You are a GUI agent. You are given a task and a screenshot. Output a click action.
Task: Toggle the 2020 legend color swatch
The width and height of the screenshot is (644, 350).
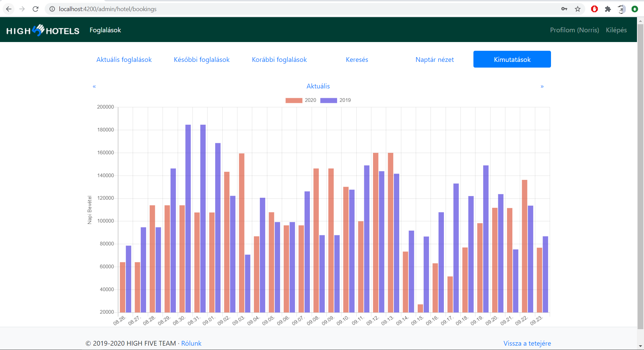(294, 100)
